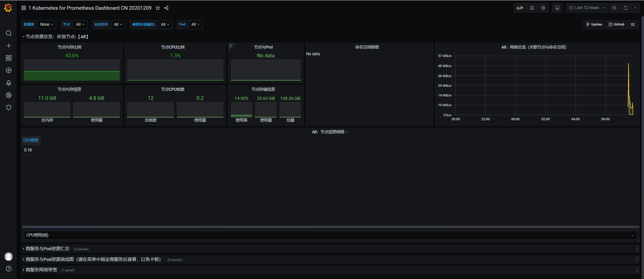Open the Last 12 hours time picker
Viewport: 644px width, 279px height.
[x=587, y=8]
